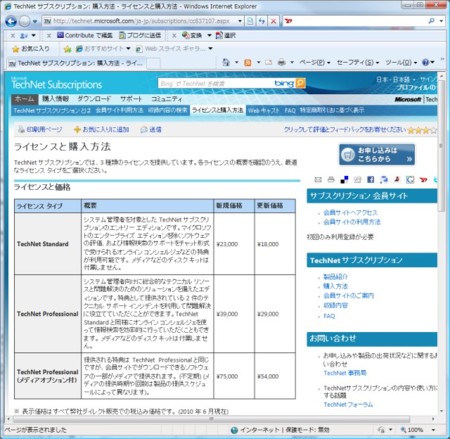Screen dimensions: 450x439
Task: Click the お申し込みはこちらから button
Action: tap(377, 155)
